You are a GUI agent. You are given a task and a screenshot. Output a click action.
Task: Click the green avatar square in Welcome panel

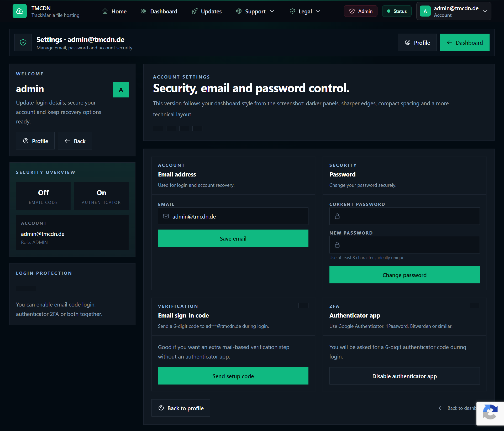point(121,90)
